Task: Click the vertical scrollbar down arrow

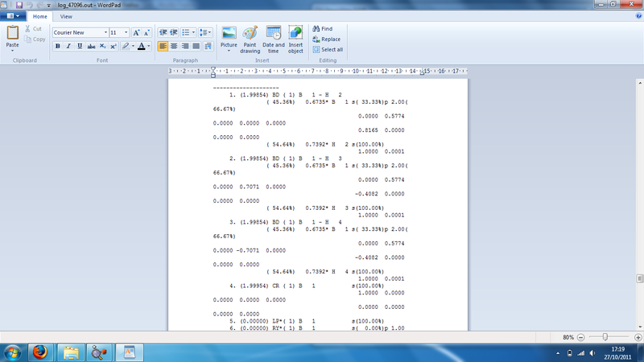Action: pyautogui.click(x=640, y=327)
